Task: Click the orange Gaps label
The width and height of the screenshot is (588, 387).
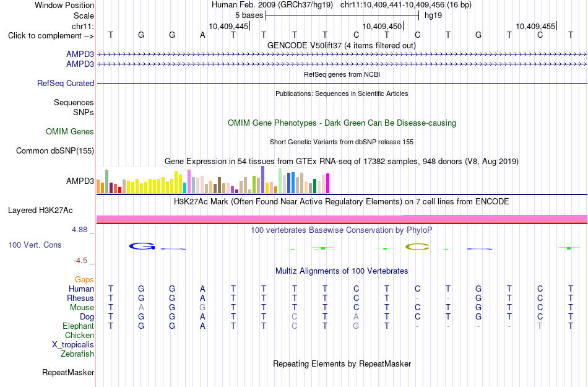Action: pyautogui.click(x=84, y=279)
